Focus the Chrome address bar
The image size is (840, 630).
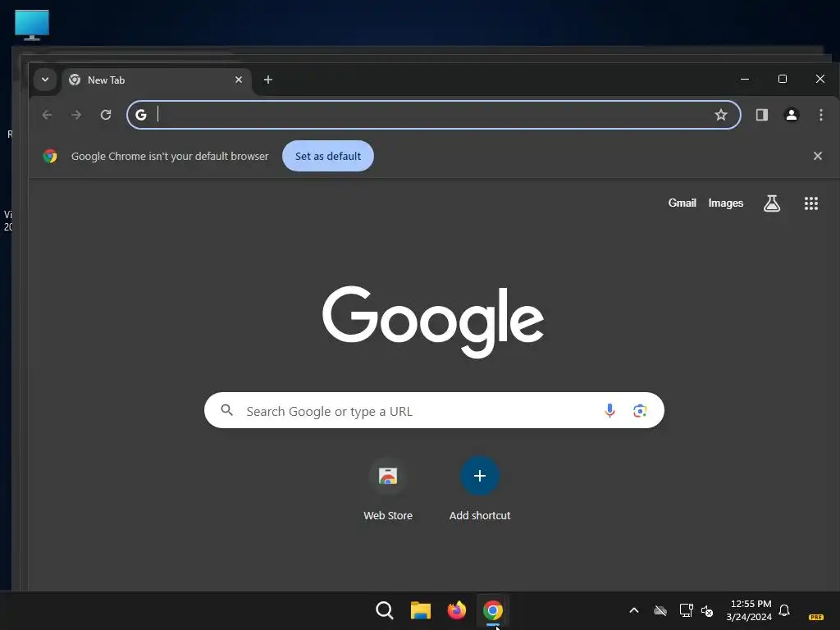[x=434, y=115]
